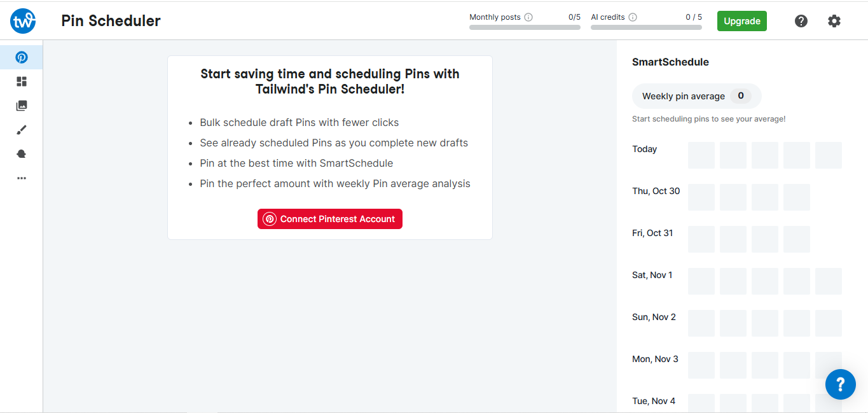
Task: Open the help question mark in header
Action: [801, 21]
